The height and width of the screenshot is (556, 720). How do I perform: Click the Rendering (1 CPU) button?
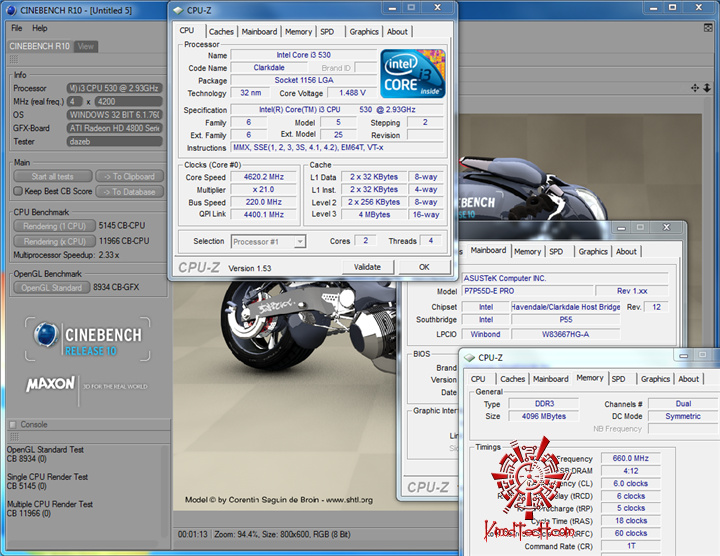pos(54,226)
